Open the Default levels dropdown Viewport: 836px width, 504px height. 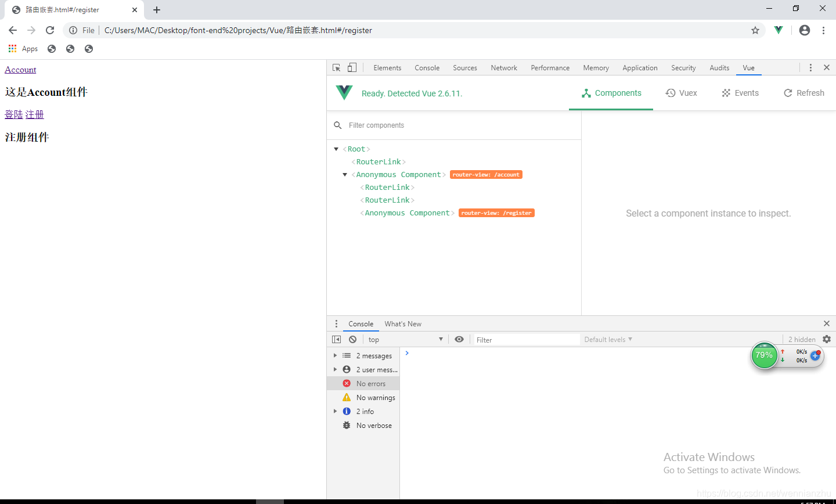[x=608, y=340]
